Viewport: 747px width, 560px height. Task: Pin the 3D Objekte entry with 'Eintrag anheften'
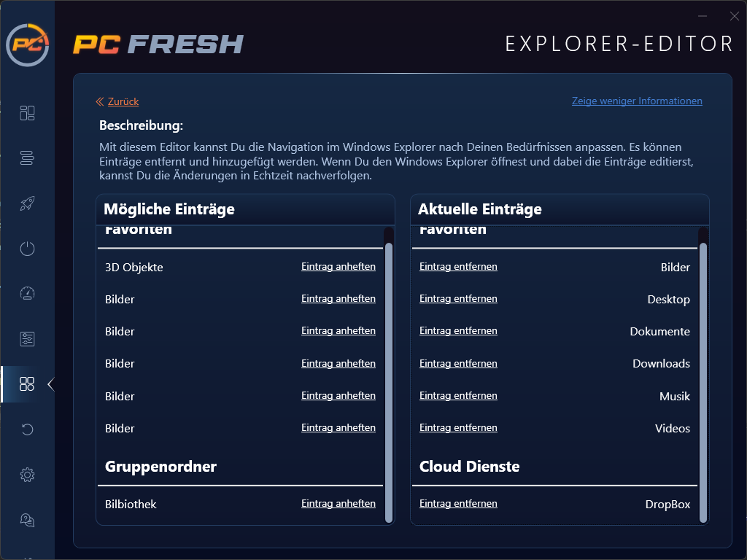pos(338,267)
